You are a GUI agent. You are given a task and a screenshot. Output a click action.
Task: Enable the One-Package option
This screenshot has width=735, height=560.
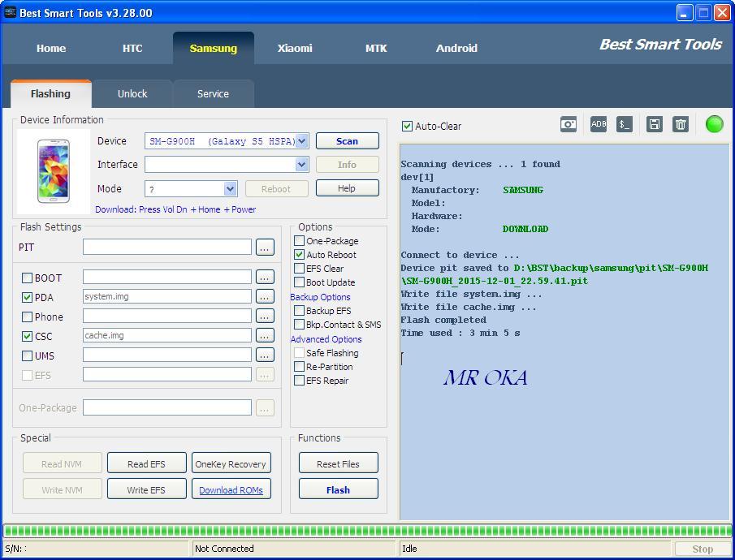click(299, 241)
